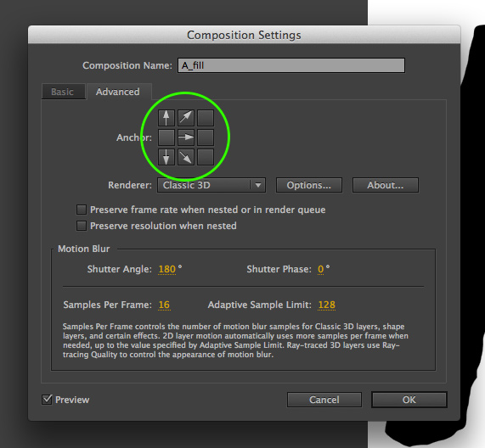
Task: Click the Anchor: label
Action: [x=134, y=137]
